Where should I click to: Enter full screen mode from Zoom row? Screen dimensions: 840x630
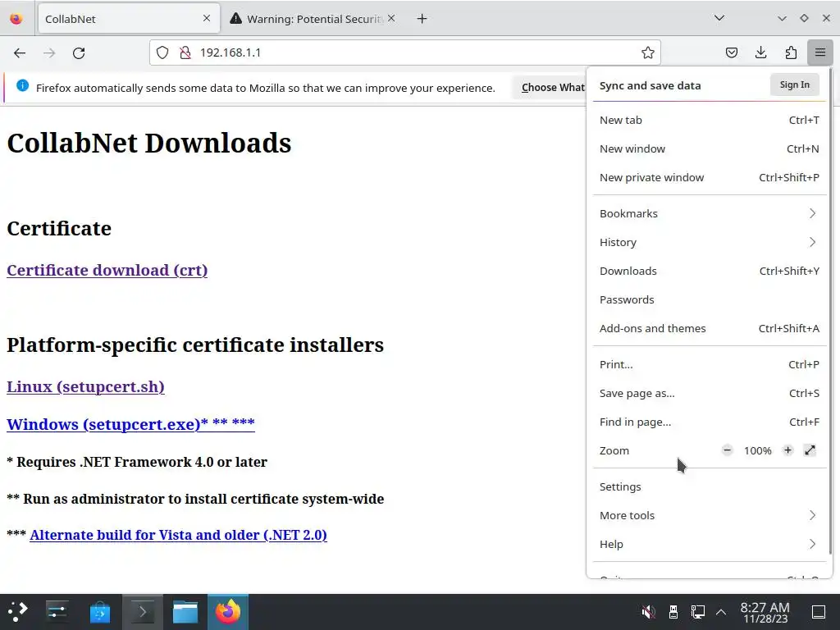pyautogui.click(x=810, y=450)
